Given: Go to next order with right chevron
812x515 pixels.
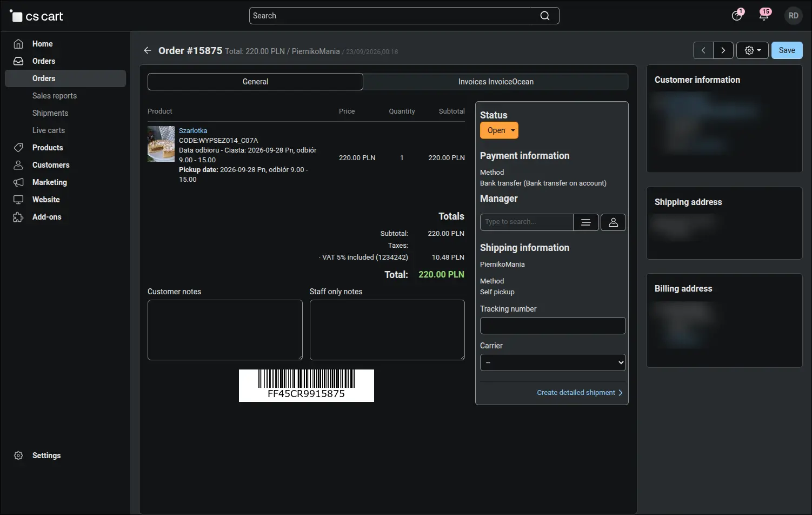Looking at the screenshot, I should (x=723, y=50).
